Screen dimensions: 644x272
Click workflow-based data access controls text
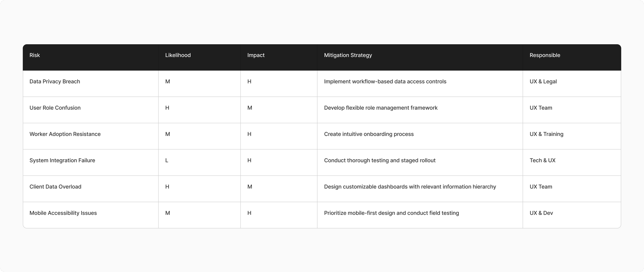399,81
